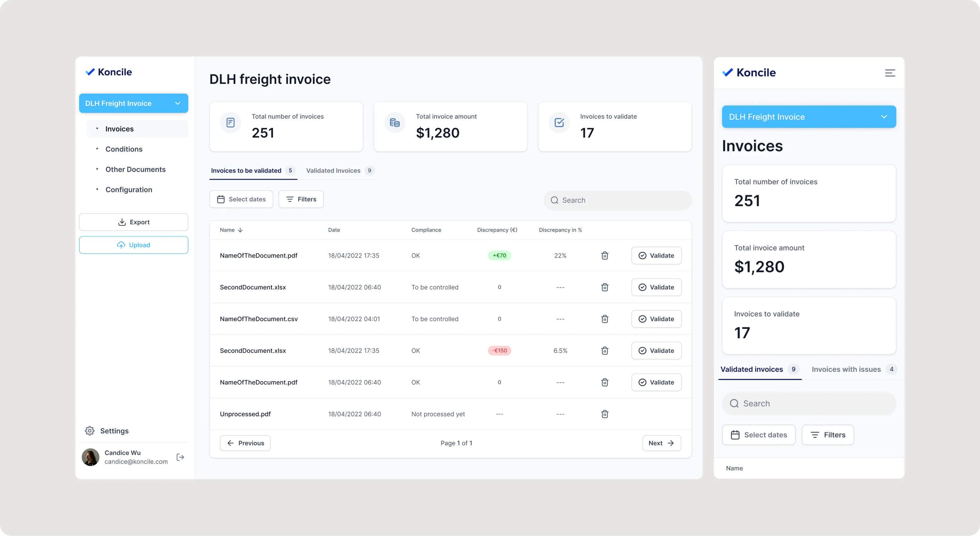Click the 22% discrepancy value
The width and height of the screenshot is (980, 536).
click(560, 255)
